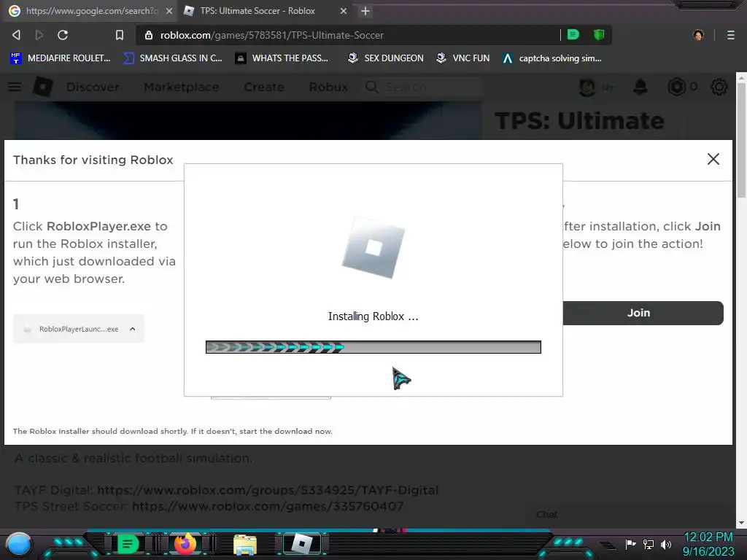Screen dimensions: 747x560
Task: Open the TPS Street Soccer games link
Action: (268, 506)
